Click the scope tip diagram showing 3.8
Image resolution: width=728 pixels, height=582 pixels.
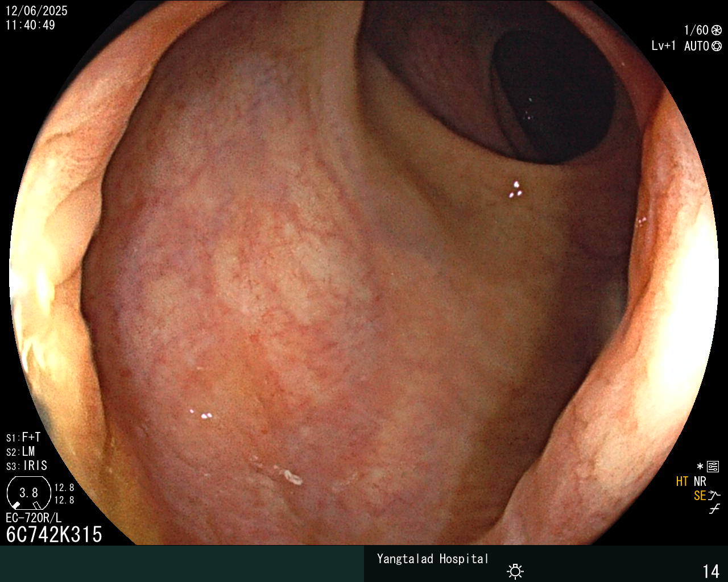28,492
